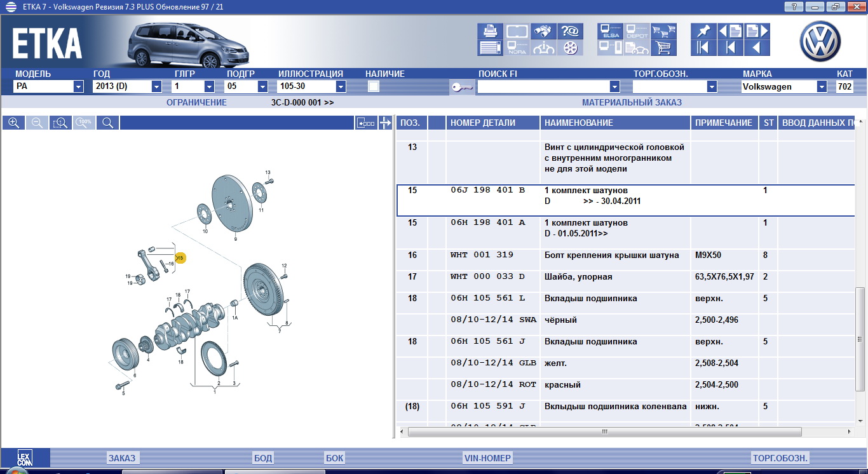Open the NORA icon

coord(517,48)
